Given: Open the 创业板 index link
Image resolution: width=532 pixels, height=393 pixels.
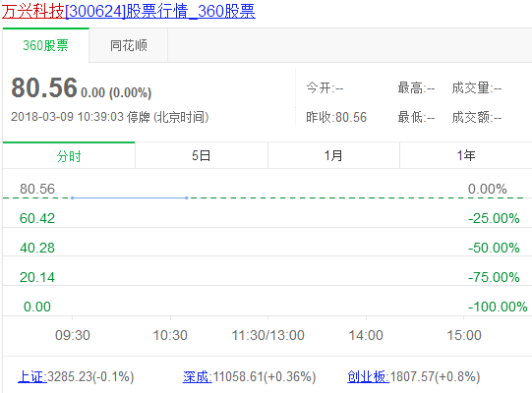Looking at the screenshot, I should click(368, 376).
